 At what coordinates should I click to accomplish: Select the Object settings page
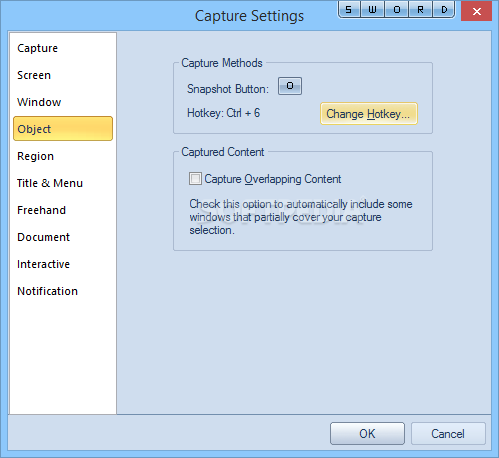63,129
